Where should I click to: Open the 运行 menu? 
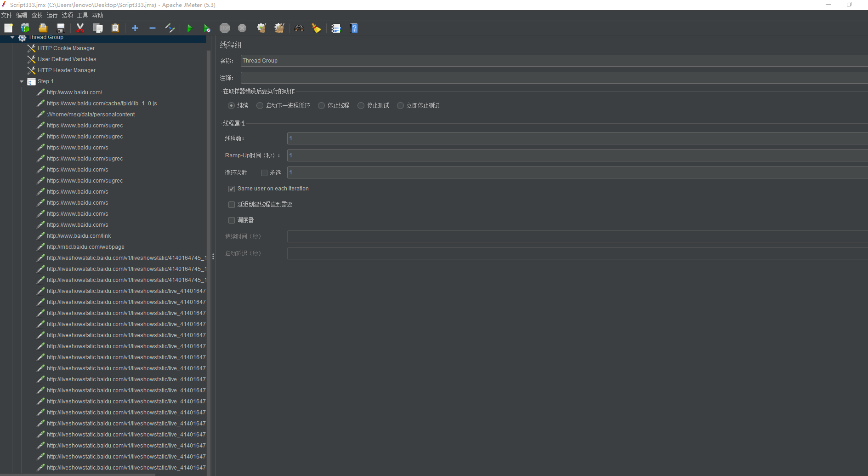pyautogui.click(x=52, y=16)
